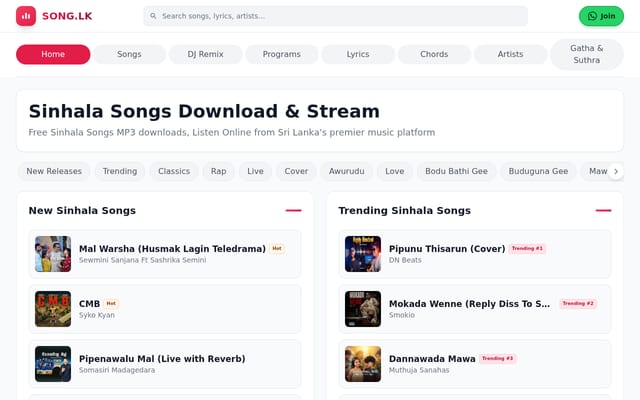Open the Artists tab
Viewport: 640px width, 400px height.
[510, 54]
